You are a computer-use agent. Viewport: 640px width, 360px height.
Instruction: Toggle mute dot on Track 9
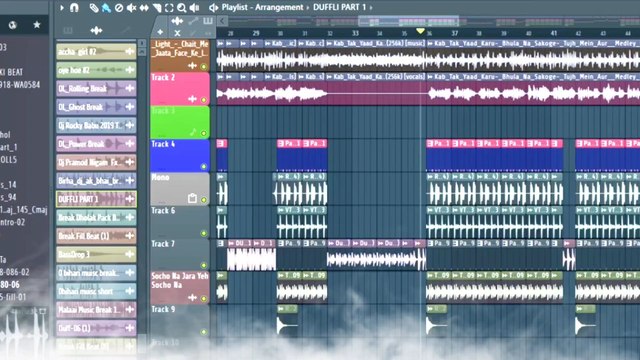204,332
